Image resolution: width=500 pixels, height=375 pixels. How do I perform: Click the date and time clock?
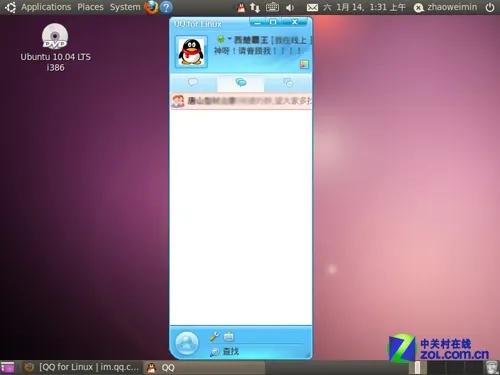point(364,7)
